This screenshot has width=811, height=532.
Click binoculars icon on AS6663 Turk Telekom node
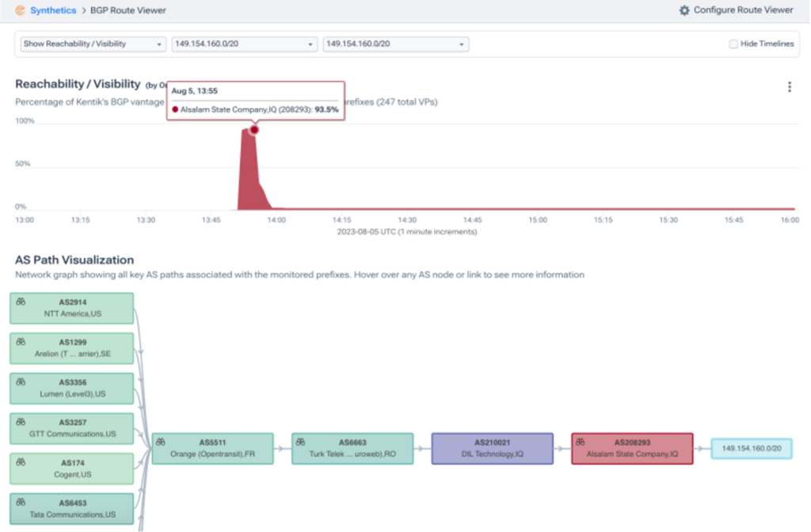click(x=301, y=442)
